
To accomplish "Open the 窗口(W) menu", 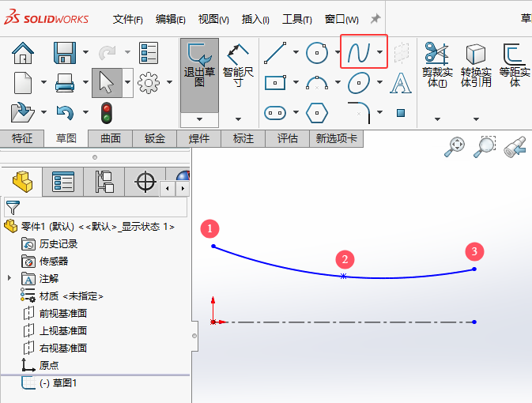I will (x=341, y=19).
